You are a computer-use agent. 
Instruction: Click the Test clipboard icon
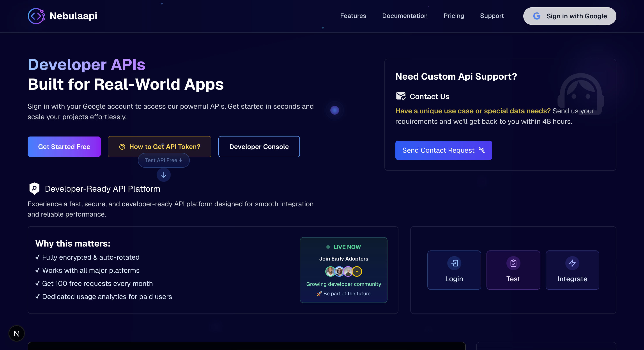513,263
